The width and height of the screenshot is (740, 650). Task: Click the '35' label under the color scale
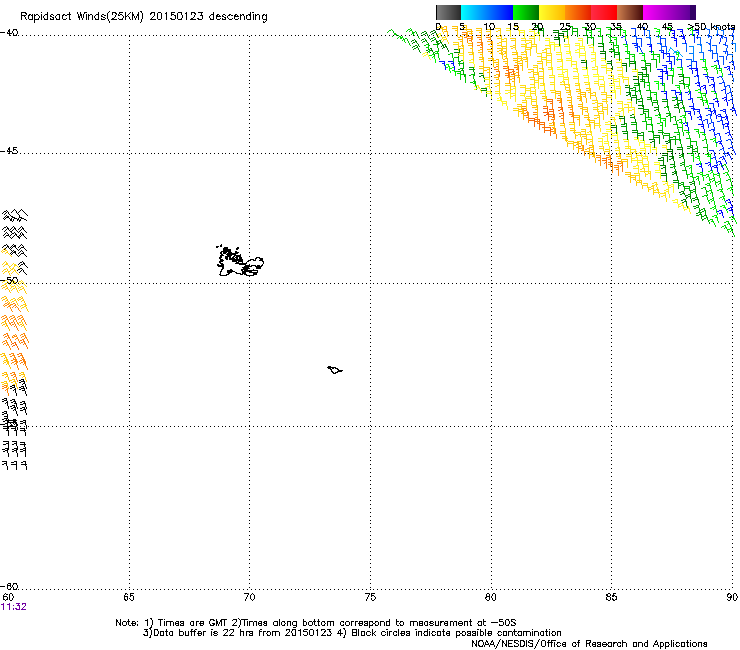pos(616,27)
